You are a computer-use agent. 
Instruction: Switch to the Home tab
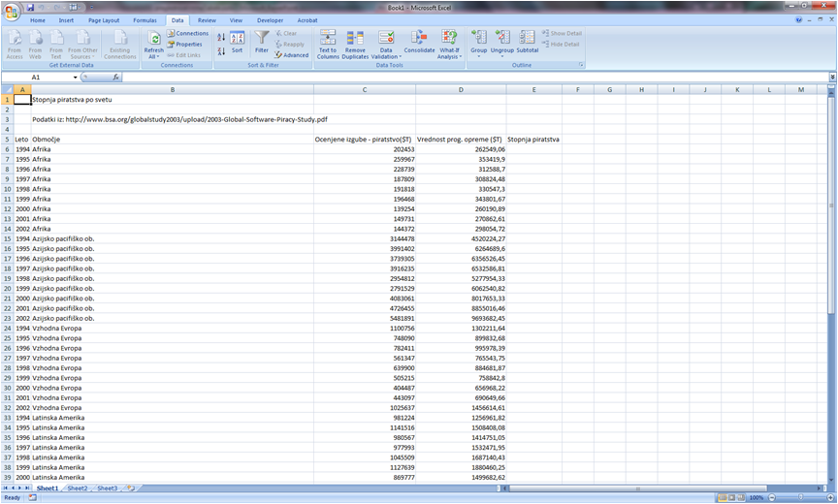coord(38,20)
